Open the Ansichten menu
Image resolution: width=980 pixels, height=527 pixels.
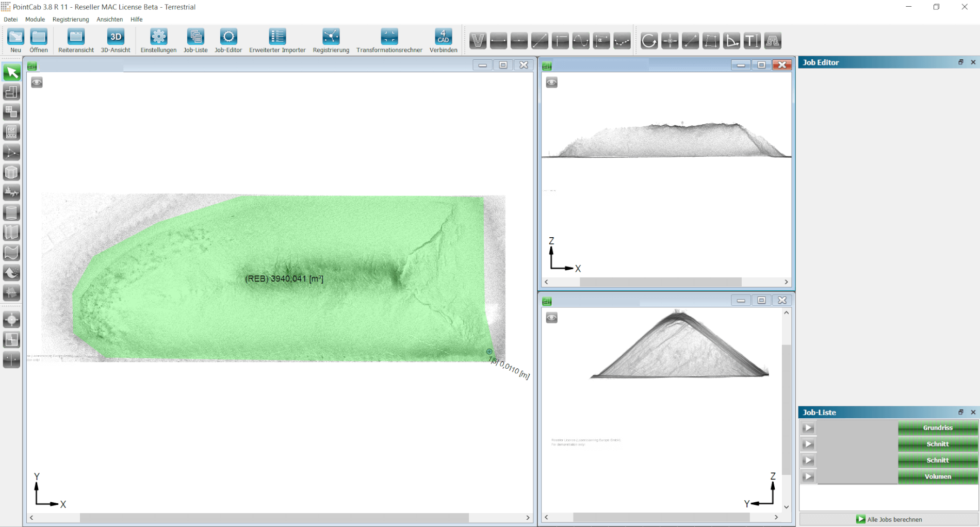click(109, 20)
